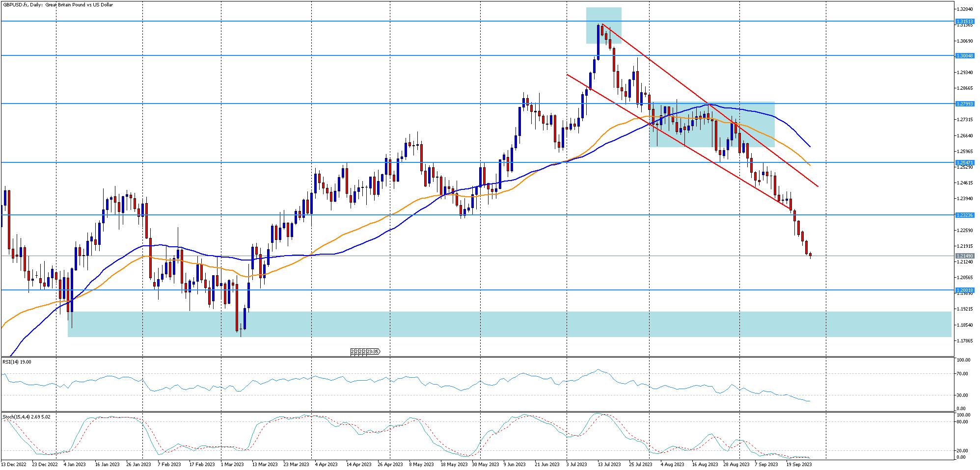The image size is (980, 470).
Task: Click the 9 Jun 2023 date label
Action: point(514,465)
